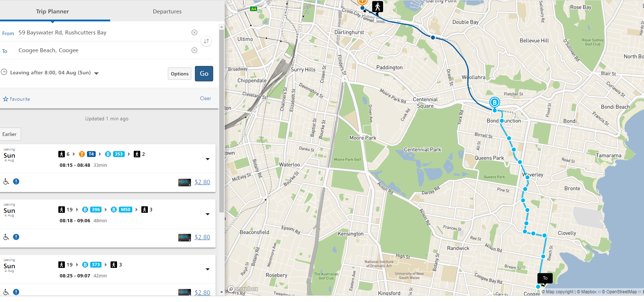
Task: Click the scroll-up arrow of results panel
Action: pyautogui.click(x=221, y=27)
